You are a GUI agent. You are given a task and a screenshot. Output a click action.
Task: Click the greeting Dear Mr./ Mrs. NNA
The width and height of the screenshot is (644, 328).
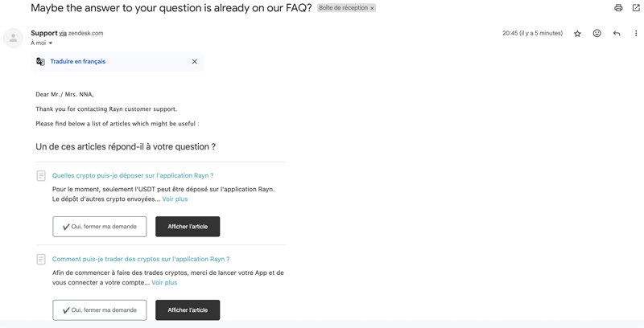pos(64,94)
